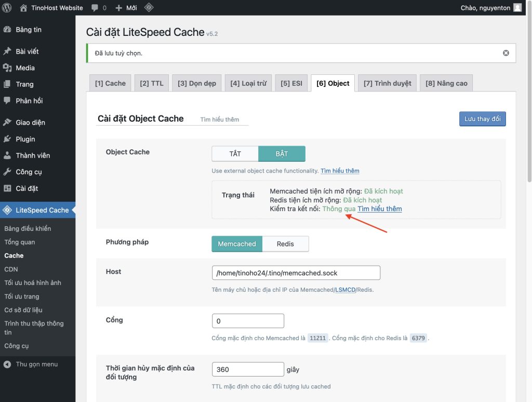This screenshot has height=402, width=532.
Task: Click the TinoHost Website home icon
Action: [x=23, y=8]
